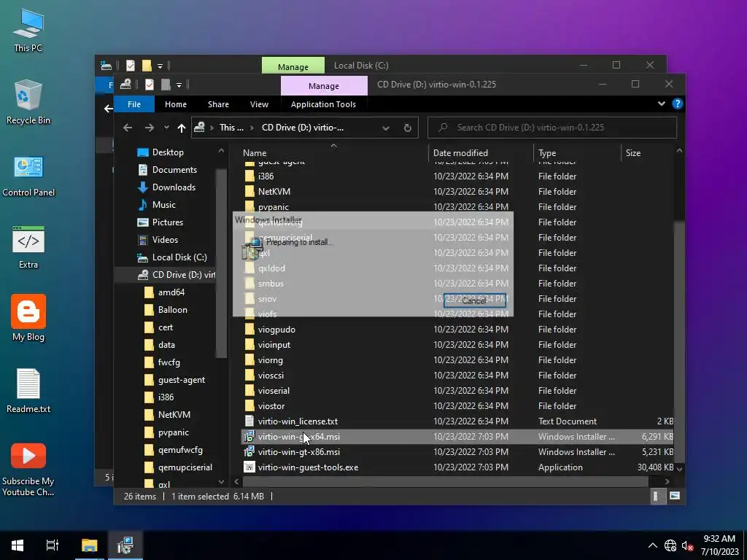
Task: Click New Folder quick access toolbar icon
Action: (x=166, y=85)
